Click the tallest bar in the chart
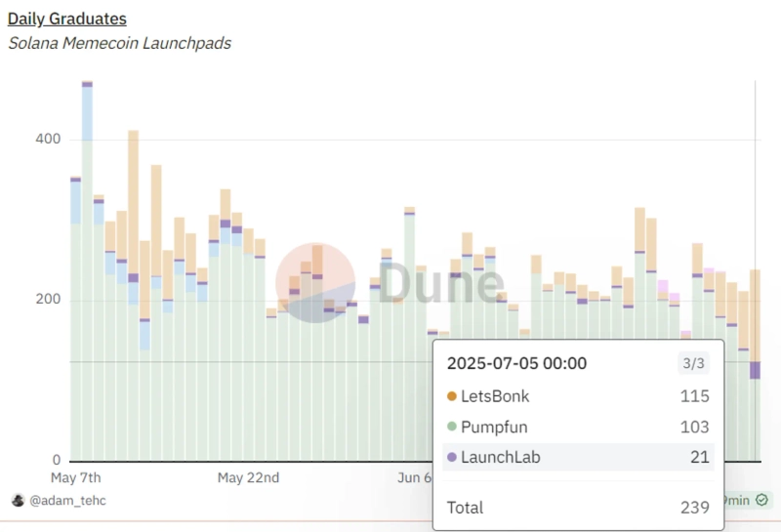The height and width of the screenshot is (532, 781). (x=87, y=273)
